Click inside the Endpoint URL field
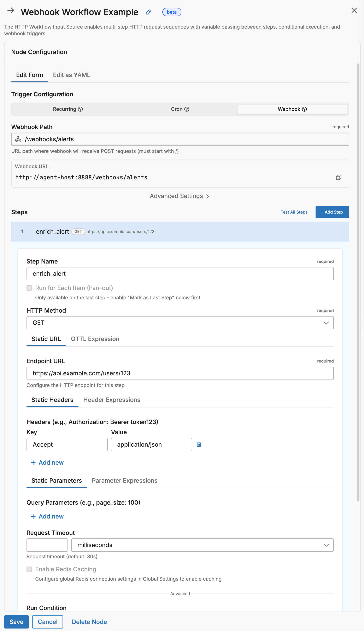 (180, 373)
